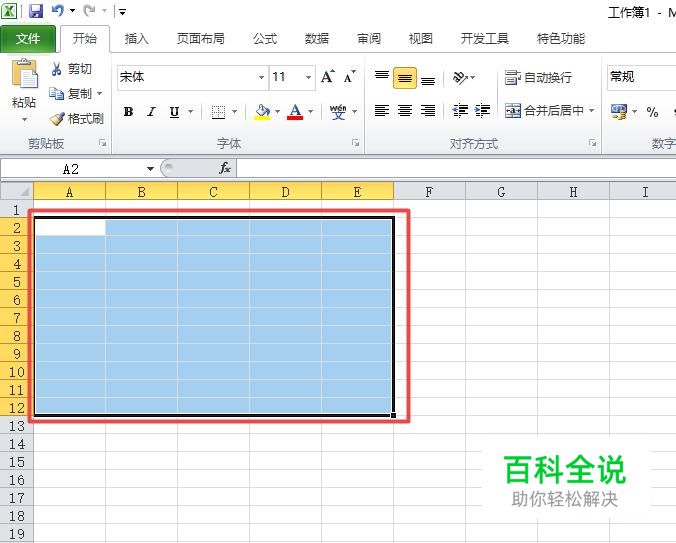Expand the borders dropdown arrow
The width and height of the screenshot is (676, 543).
tap(235, 112)
